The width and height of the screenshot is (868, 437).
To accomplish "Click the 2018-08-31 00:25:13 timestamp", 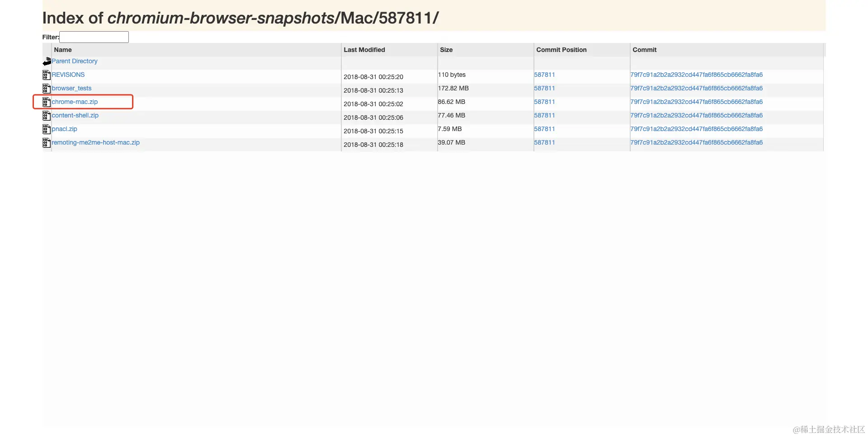I will click(x=373, y=90).
